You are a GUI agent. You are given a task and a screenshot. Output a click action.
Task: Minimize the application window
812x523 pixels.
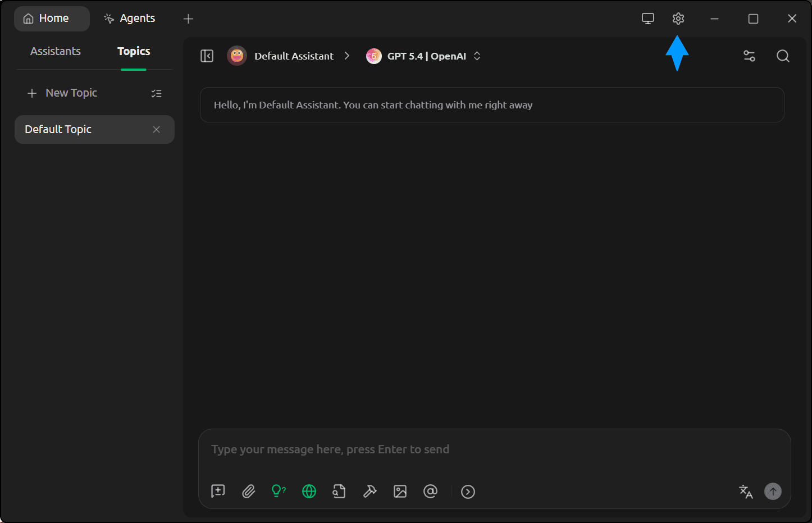[x=714, y=19]
